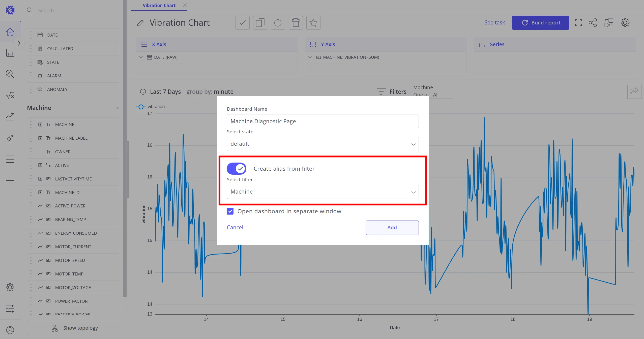Image resolution: width=644 pixels, height=339 pixels.
Task: Click the Build report button
Action: (x=540, y=23)
